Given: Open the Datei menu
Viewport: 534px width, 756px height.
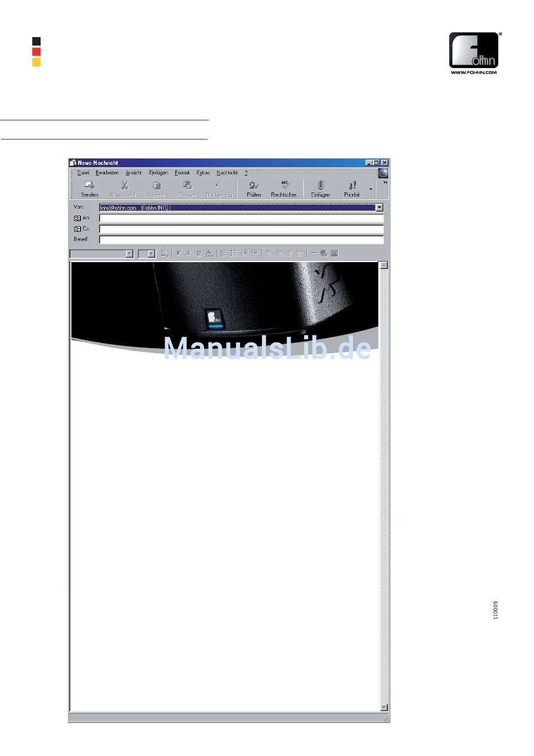Looking at the screenshot, I should 83,173.
